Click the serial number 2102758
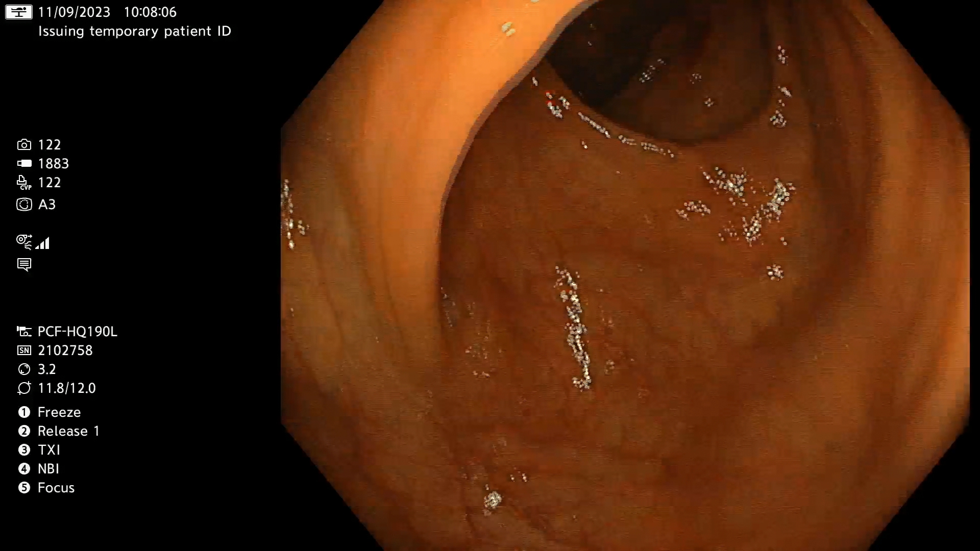The image size is (980, 551). point(65,350)
